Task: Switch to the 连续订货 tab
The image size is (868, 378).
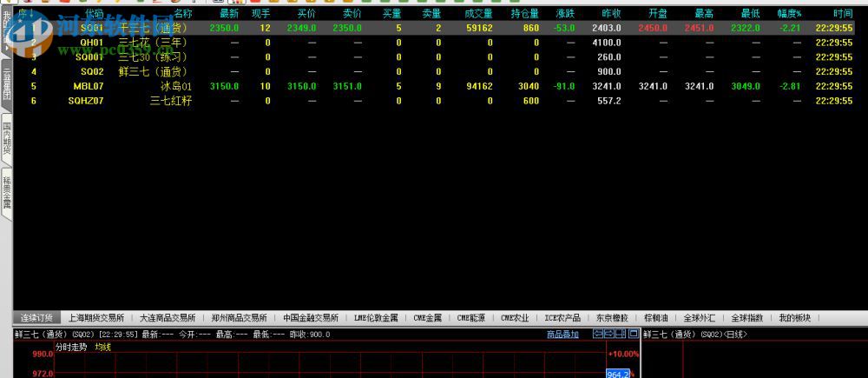Action: [36, 318]
